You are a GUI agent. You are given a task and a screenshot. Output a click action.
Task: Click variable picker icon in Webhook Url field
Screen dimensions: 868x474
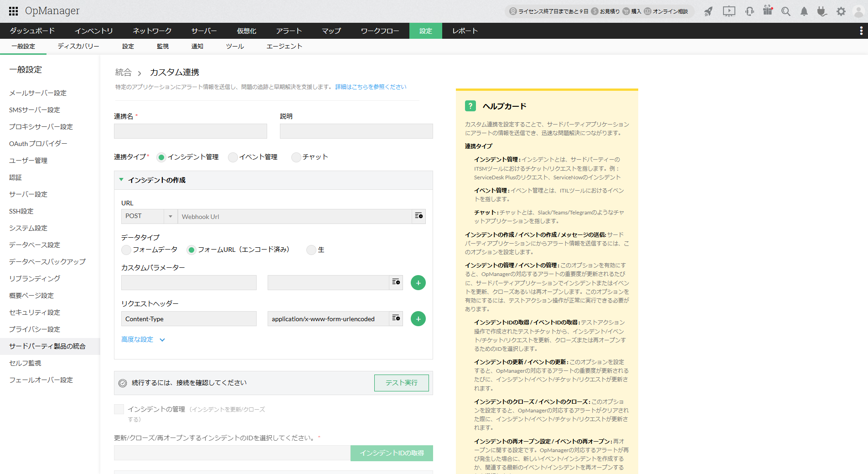pos(418,216)
